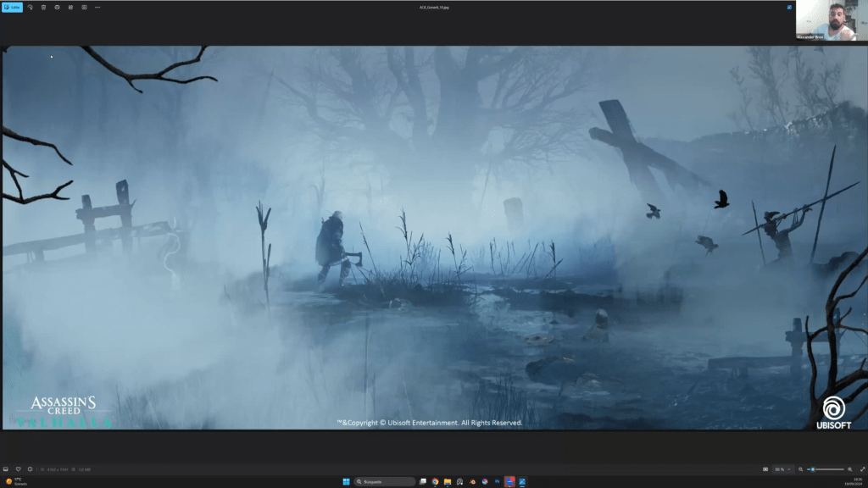Open the file info panel icon
Screen dimensions: 868x488
point(31,469)
